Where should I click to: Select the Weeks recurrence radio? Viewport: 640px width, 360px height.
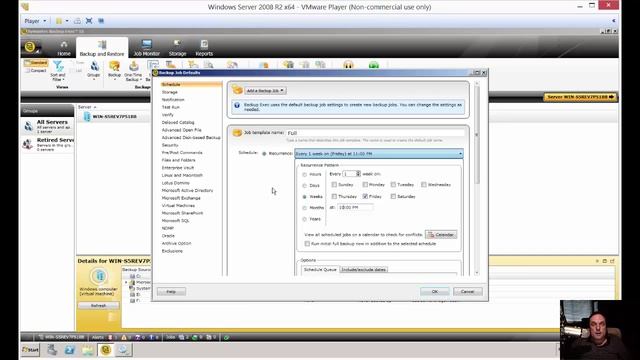[x=304, y=197]
